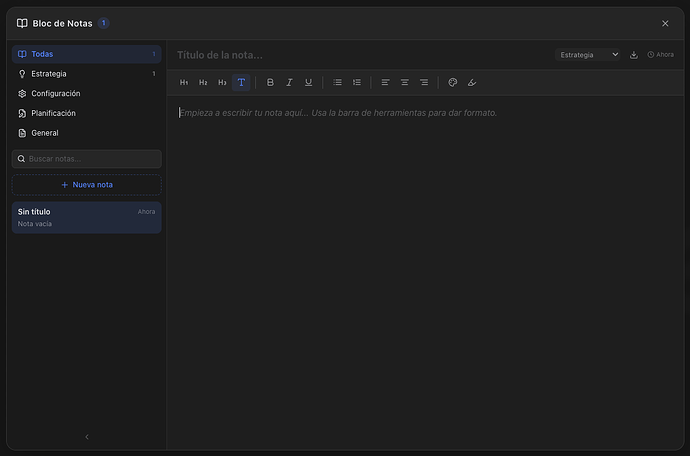
Task: Select the Planificación category
Action: pos(53,113)
